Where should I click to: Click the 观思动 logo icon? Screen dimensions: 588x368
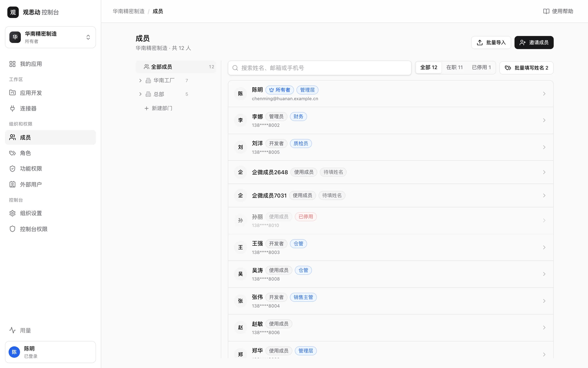click(13, 12)
